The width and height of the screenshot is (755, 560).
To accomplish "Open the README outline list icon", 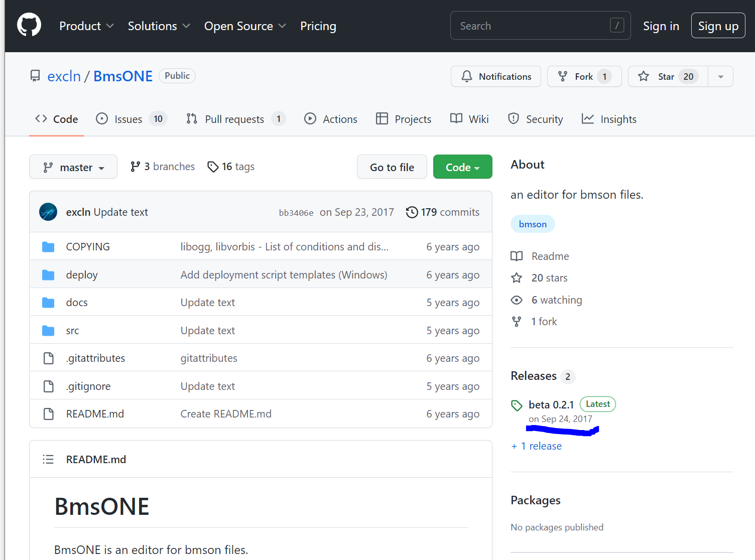I will click(48, 459).
